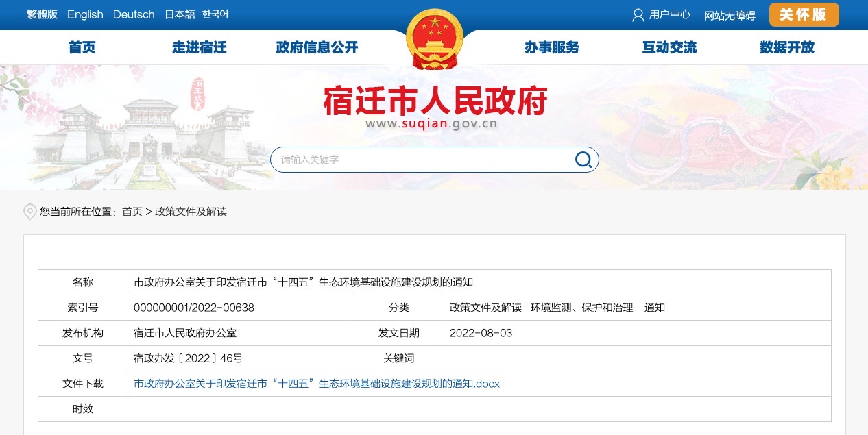Click the 文号 label cell

tap(83, 358)
